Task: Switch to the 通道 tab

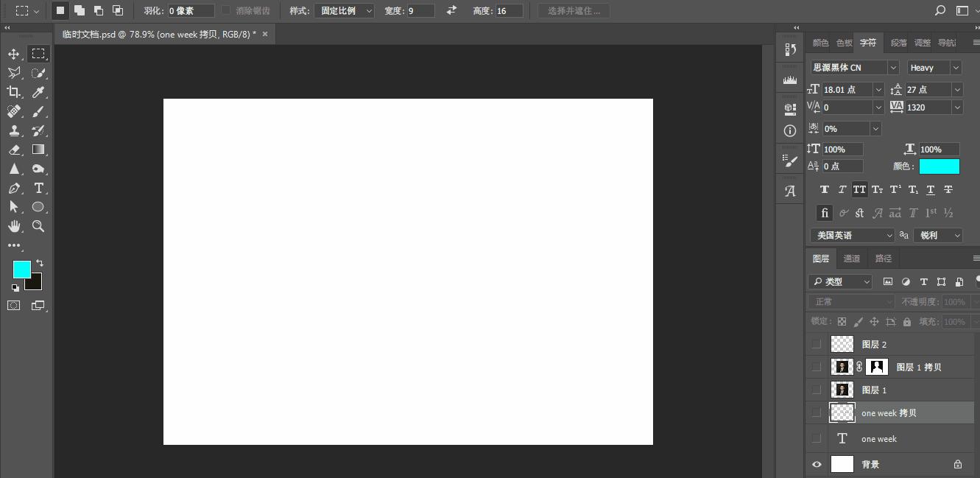Action: pyautogui.click(x=852, y=259)
